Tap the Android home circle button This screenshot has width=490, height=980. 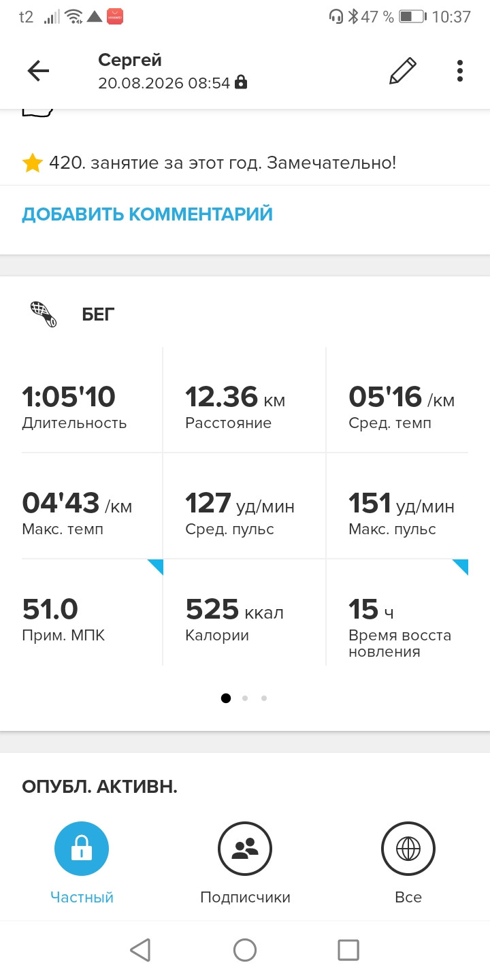pyautogui.click(x=245, y=950)
